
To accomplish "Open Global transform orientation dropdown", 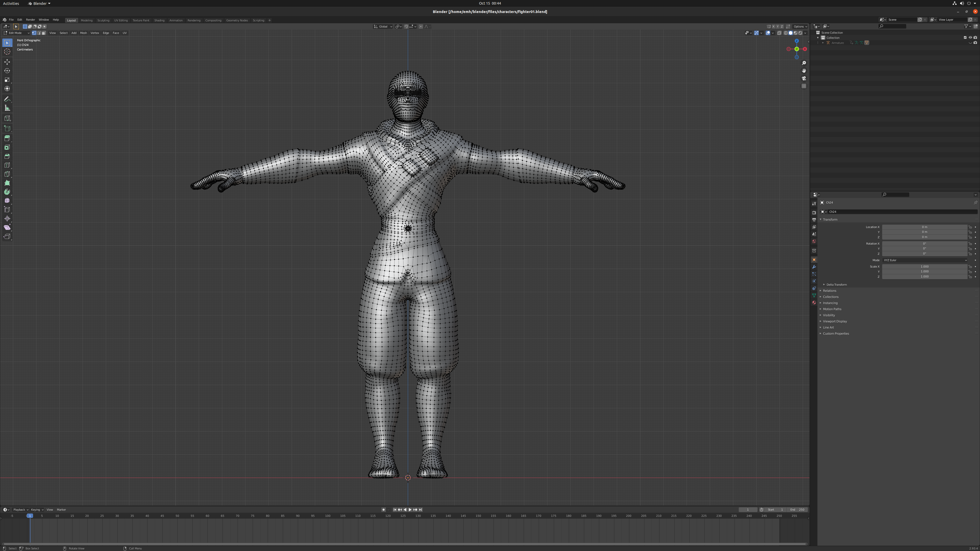I will pyautogui.click(x=383, y=27).
